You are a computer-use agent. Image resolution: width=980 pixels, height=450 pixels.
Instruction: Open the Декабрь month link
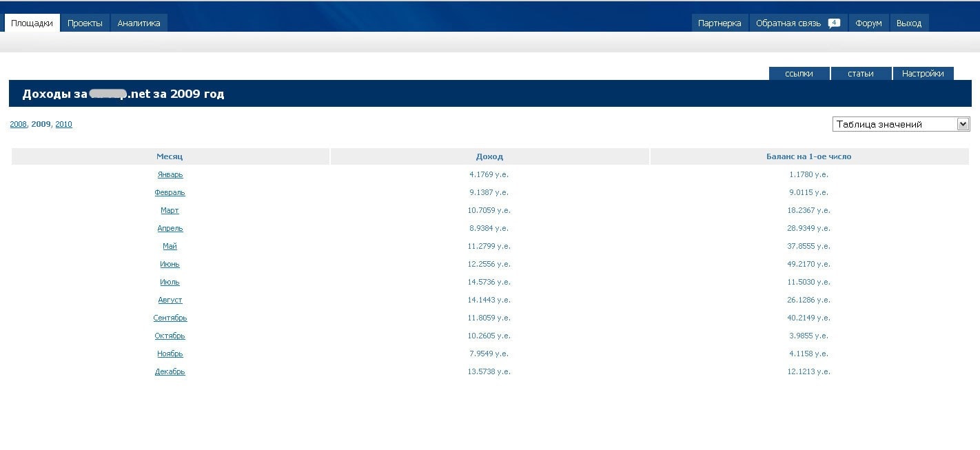(170, 371)
